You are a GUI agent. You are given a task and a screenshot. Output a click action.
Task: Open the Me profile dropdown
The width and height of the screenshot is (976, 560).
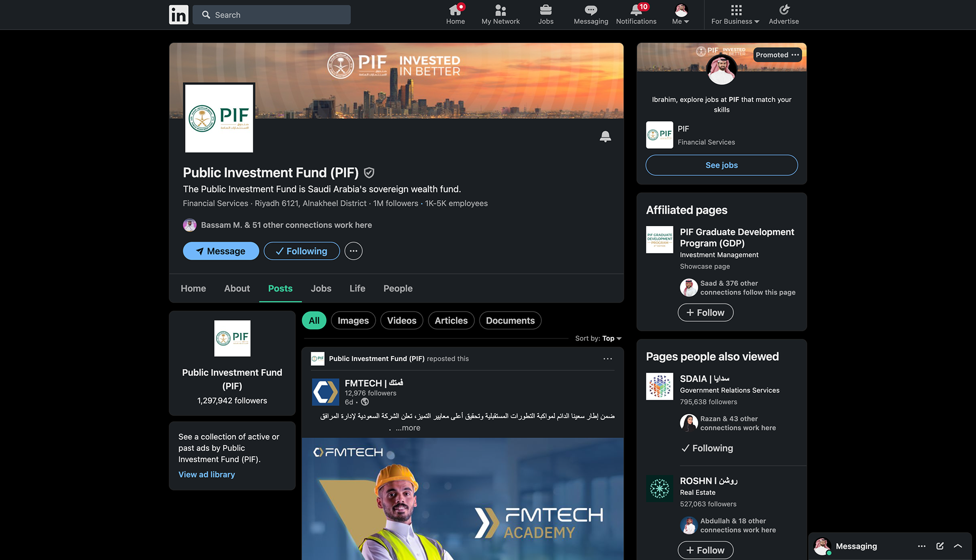(681, 15)
